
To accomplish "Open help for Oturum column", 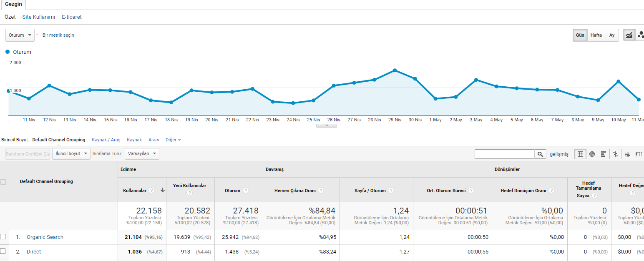I will click(x=246, y=191).
